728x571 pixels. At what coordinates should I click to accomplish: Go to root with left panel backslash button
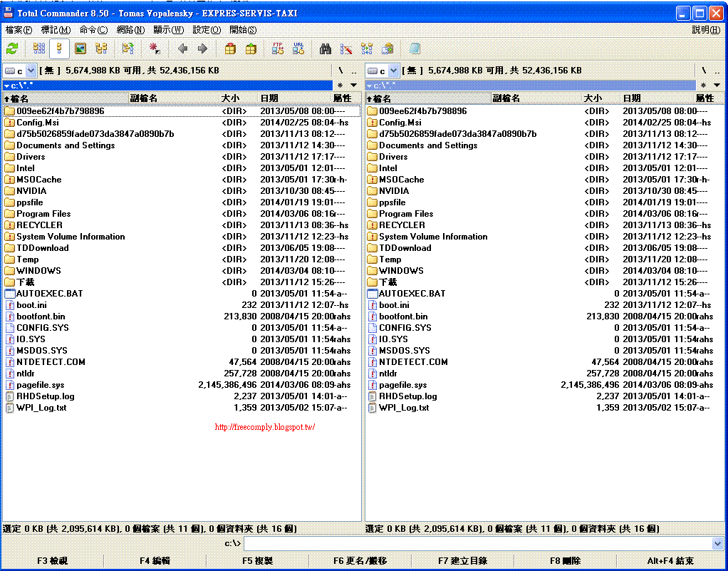[340, 71]
